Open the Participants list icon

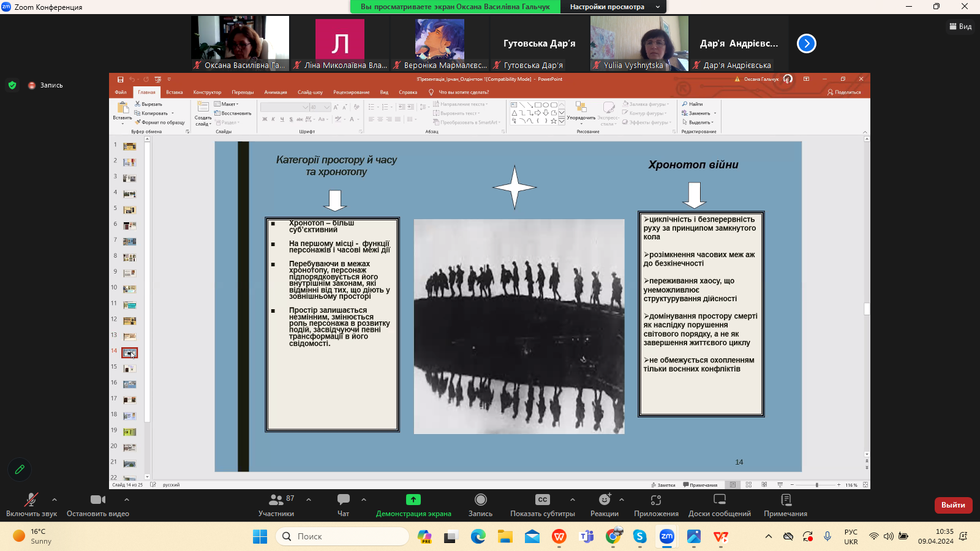pos(276,500)
